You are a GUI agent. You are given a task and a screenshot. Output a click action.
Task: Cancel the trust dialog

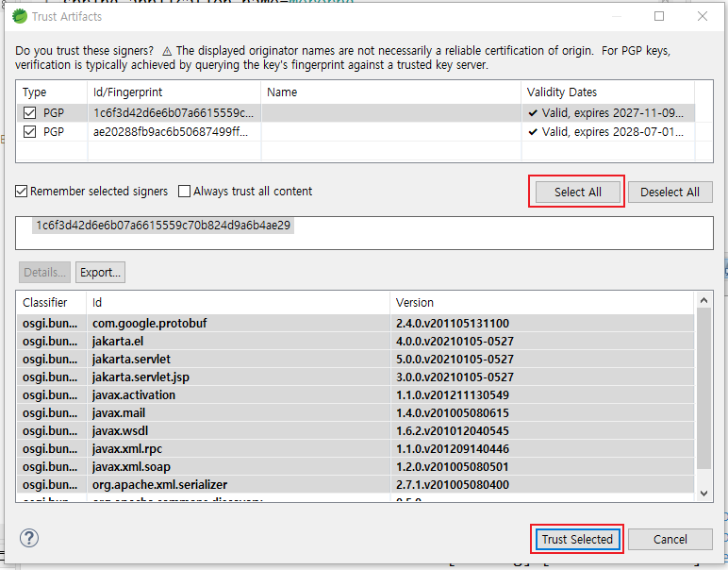pos(670,540)
